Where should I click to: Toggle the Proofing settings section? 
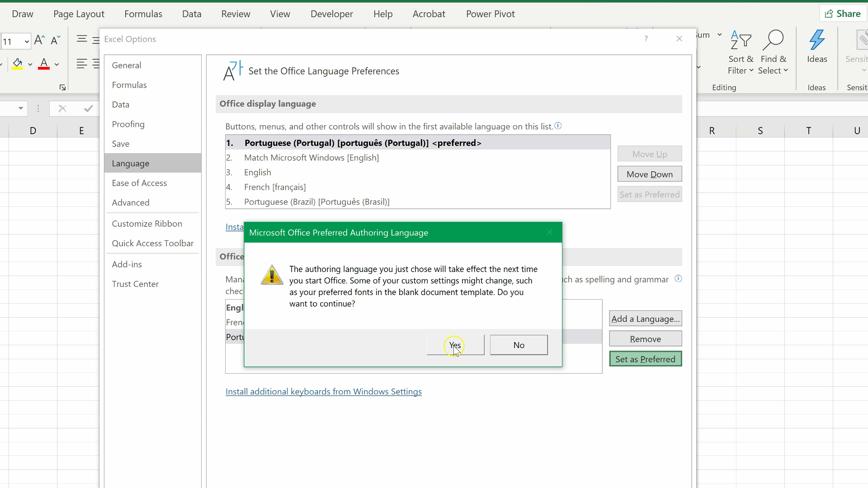(127, 123)
